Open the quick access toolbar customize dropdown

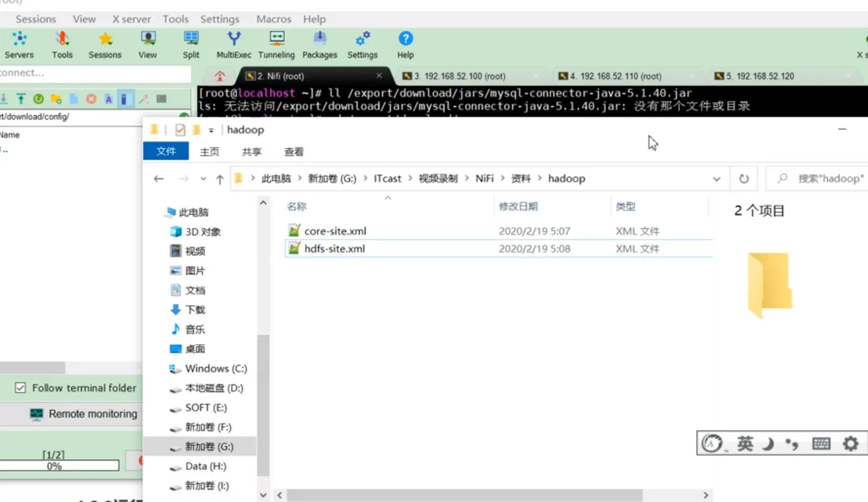pos(211,130)
